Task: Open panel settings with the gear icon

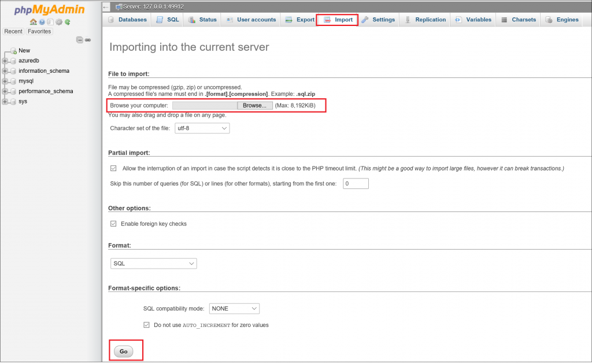Action: tap(58, 22)
